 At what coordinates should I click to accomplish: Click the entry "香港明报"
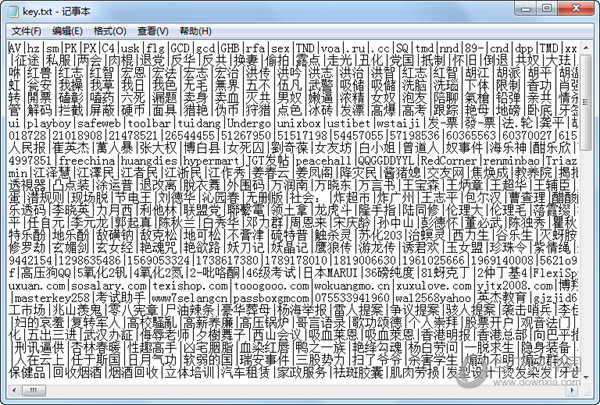[x=445, y=335]
